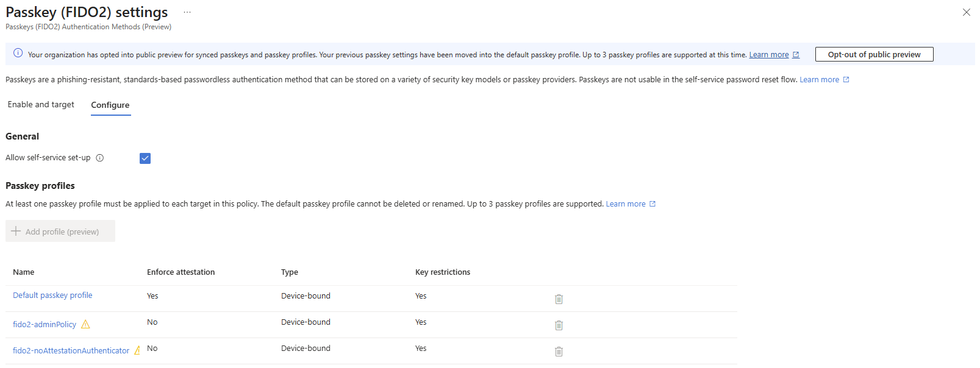Screen dimensions: 980x368
Task: Click info icon beside Allow self-service set-up
Action: pyautogui.click(x=100, y=158)
